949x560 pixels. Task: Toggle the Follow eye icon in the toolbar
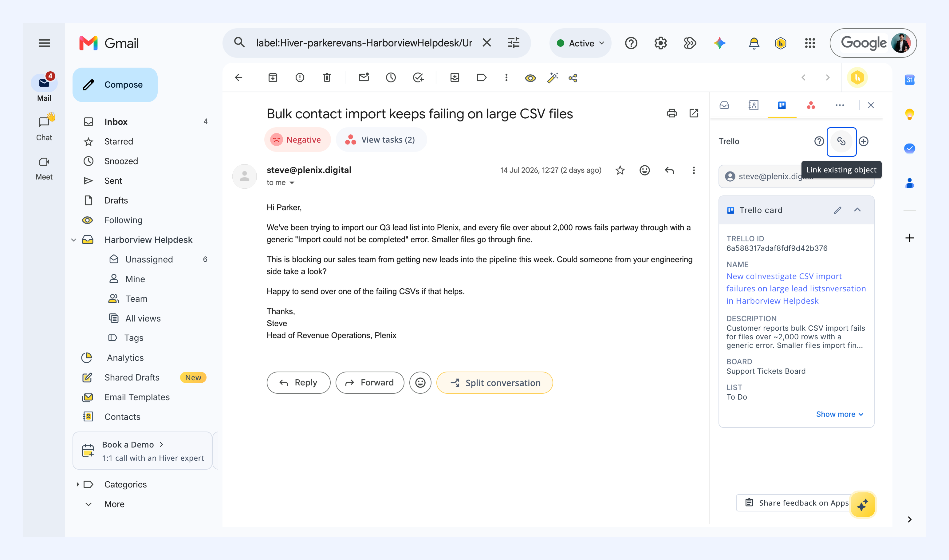[530, 78]
